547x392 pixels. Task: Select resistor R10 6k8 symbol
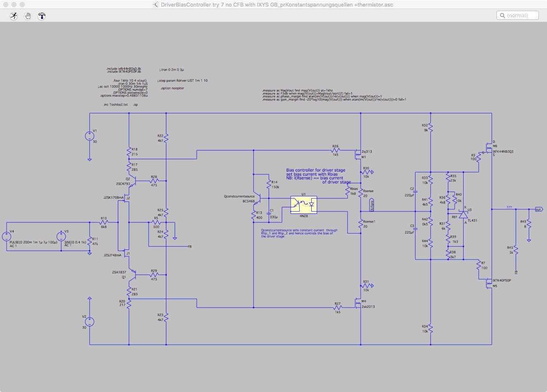(104, 222)
